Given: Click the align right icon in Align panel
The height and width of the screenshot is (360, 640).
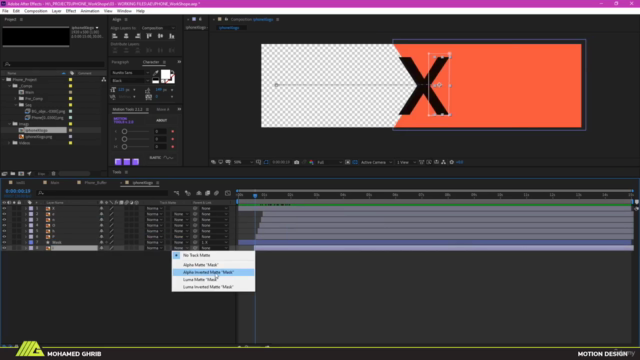Looking at the screenshot, I should coord(138,36).
